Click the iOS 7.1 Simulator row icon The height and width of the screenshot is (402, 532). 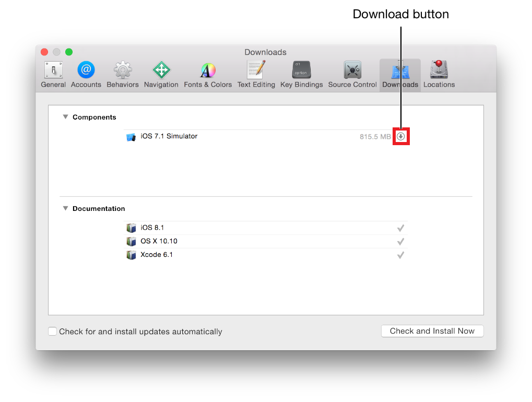coord(131,137)
